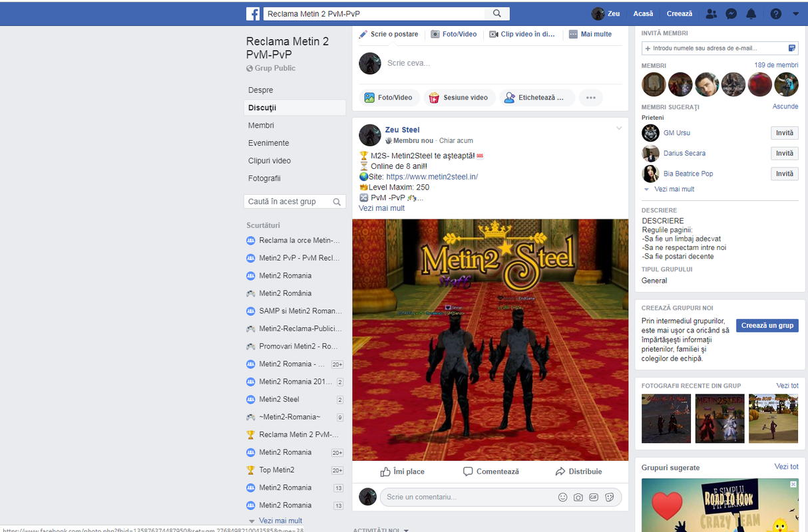The image size is (808, 532).
Task: Hide suggested members with Ascunde
Action: point(785,106)
